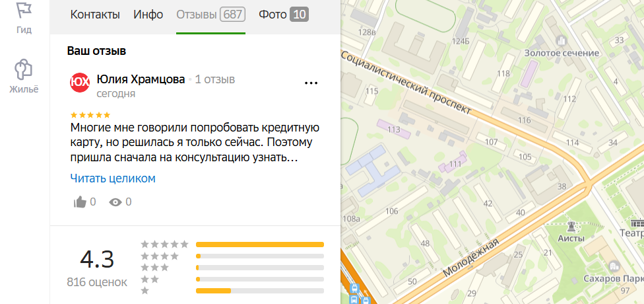
Task: Click the Театр marker on the map
Action: (637, 224)
